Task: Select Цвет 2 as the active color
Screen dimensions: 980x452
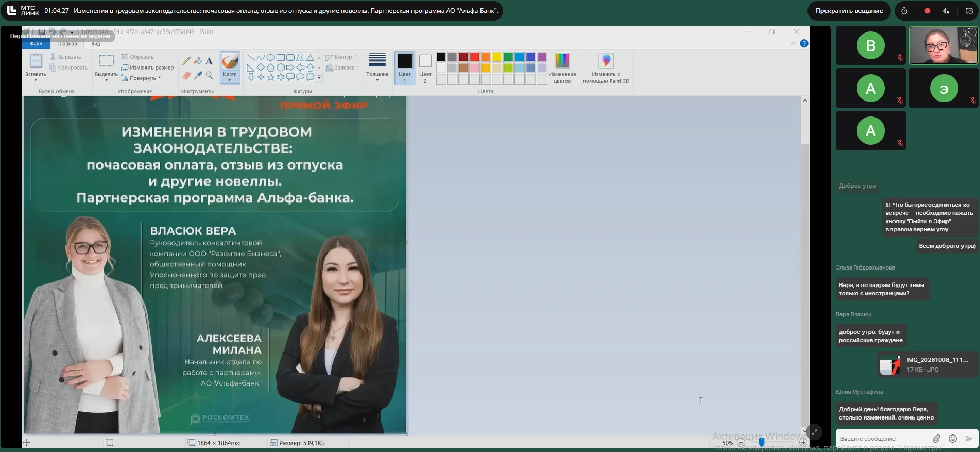Action: [425, 68]
